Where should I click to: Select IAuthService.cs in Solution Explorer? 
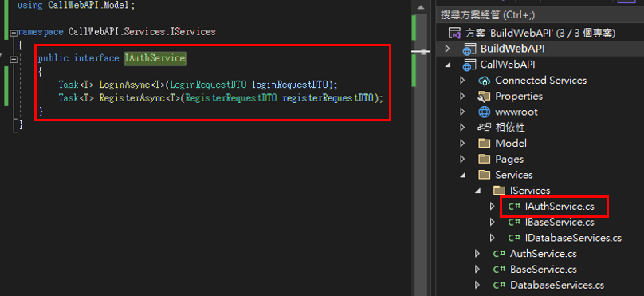[x=560, y=207]
